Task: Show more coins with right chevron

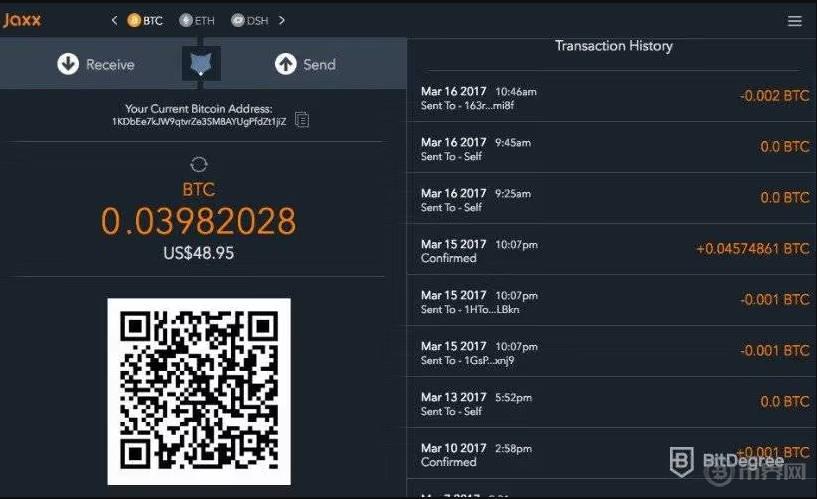Action: [282, 20]
